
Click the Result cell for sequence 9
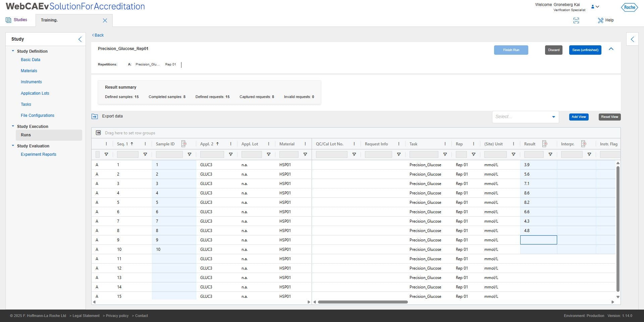pyautogui.click(x=538, y=240)
